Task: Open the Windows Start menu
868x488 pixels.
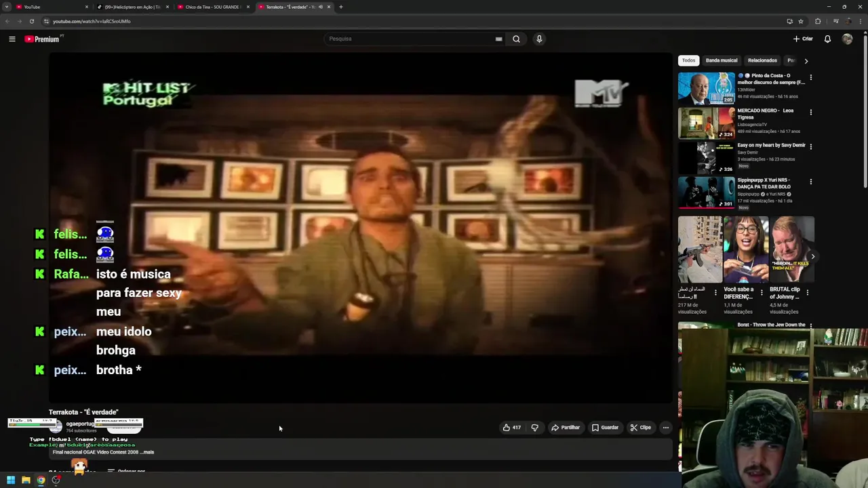Action: click(x=11, y=480)
